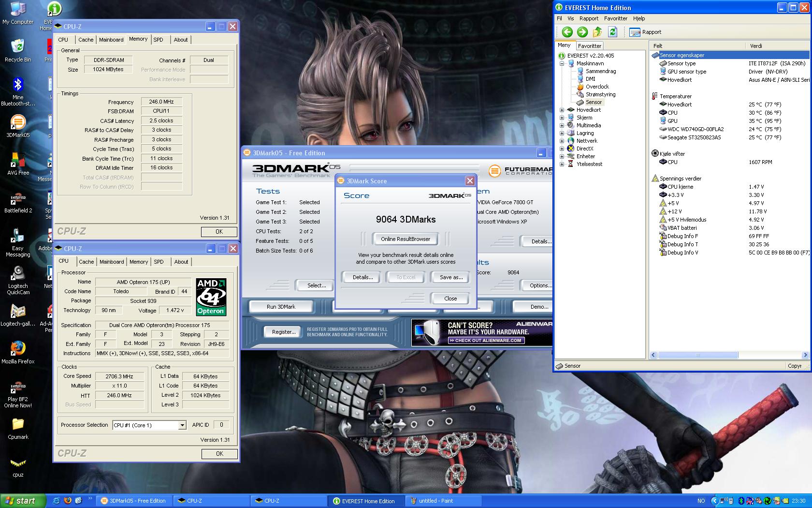Viewport: 812px width, 508px height.
Task: Click Online ResultBrowser button
Action: [x=405, y=239]
